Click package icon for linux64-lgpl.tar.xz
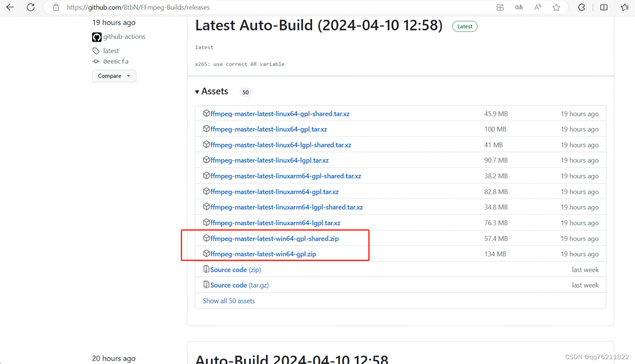This screenshot has width=635, height=364. pyautogui.click(x=206, y=160)
